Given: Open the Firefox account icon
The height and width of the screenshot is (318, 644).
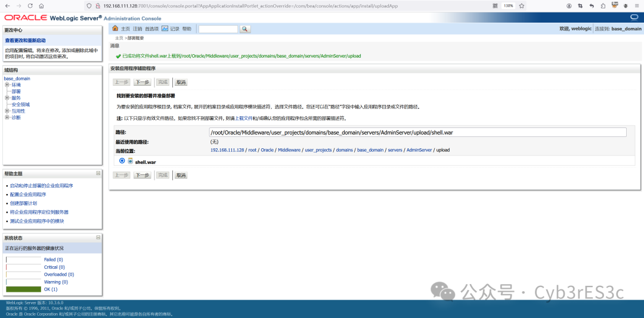Looking at the screenshot, I should (x=569, y=6).
